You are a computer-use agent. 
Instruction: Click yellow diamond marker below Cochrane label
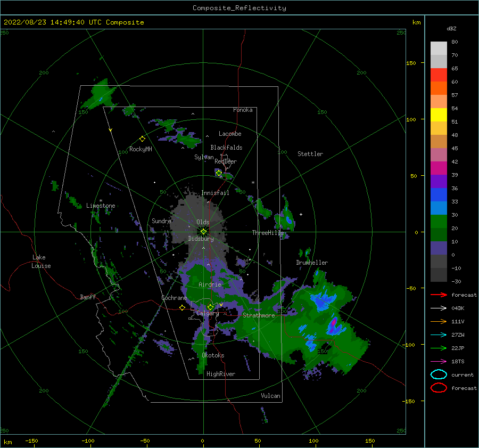[183, 307]
